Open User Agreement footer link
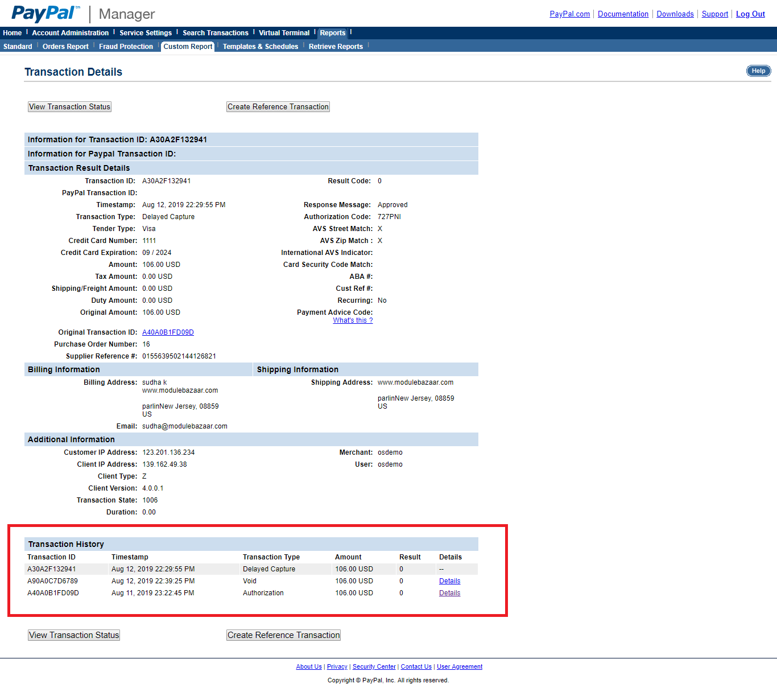The width and height of the screenshot is (777, 700). coord(460,667)
